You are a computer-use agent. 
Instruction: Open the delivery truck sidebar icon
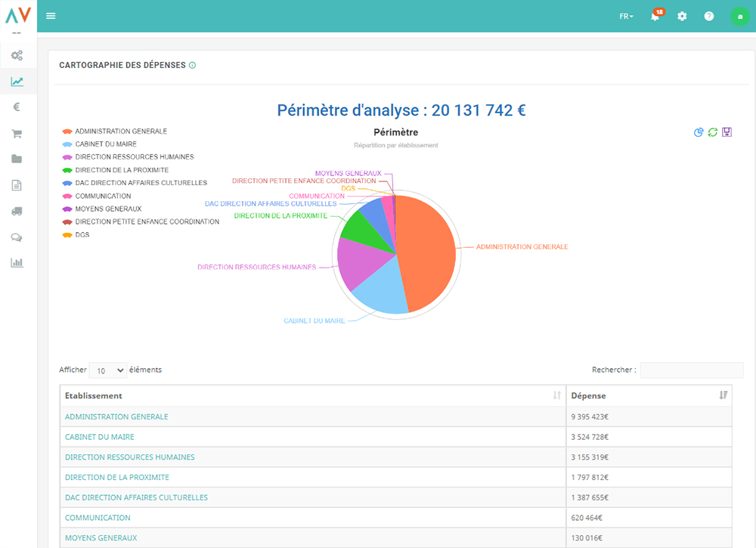17,211
